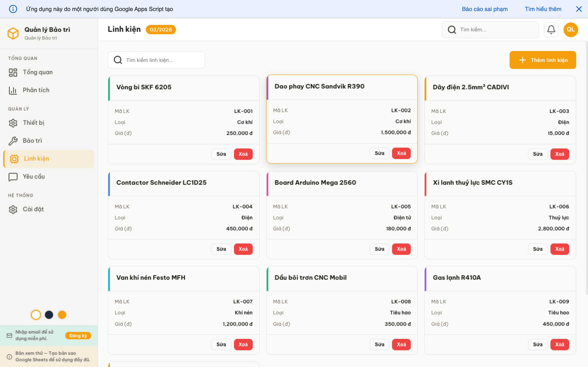Click the plus icon on Thêm linh kiện

click(x=522, y=60)
